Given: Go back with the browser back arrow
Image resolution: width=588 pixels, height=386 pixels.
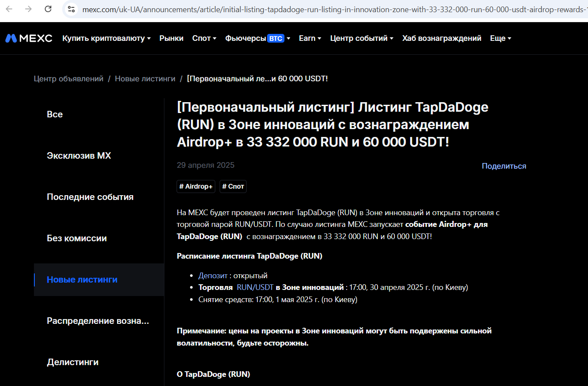Looking at the screenshot, I should [9, 9].
